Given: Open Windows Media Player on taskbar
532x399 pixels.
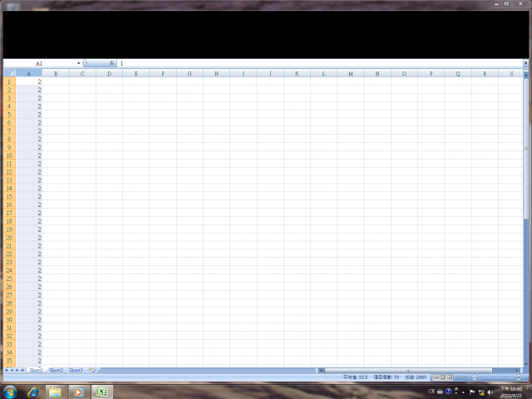Looking at the screenshot, I should pos(79,392).
